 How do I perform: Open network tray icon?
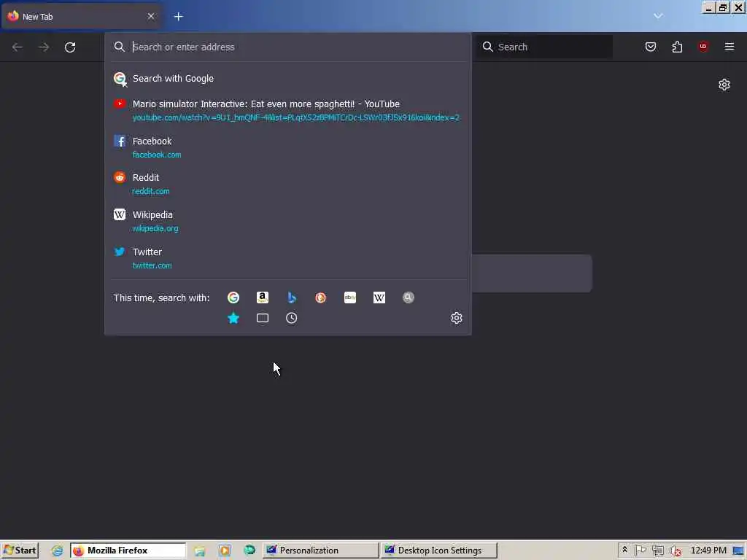[x=658, y=551]
